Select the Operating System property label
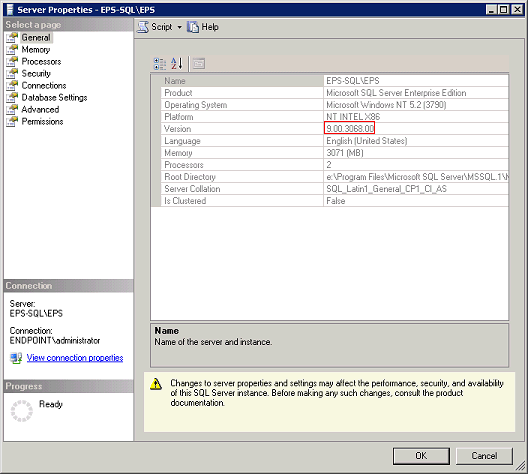 (x=196, y=105)
